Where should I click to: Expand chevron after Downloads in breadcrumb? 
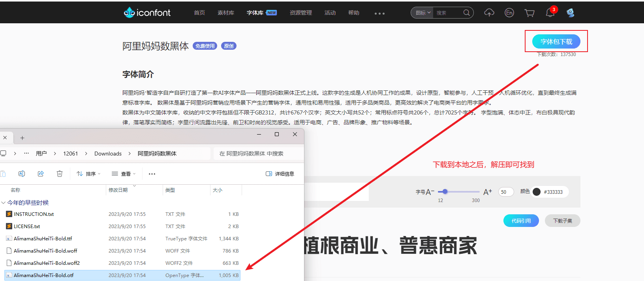130,153
